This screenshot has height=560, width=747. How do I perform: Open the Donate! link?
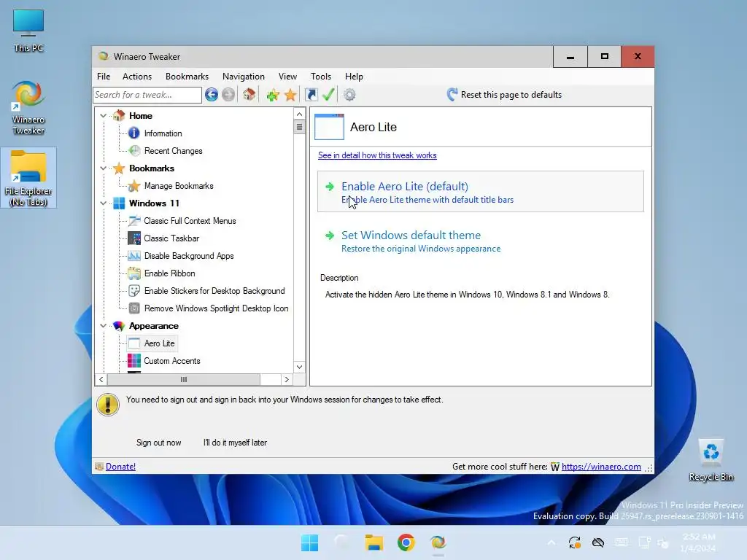pos(120,467)
